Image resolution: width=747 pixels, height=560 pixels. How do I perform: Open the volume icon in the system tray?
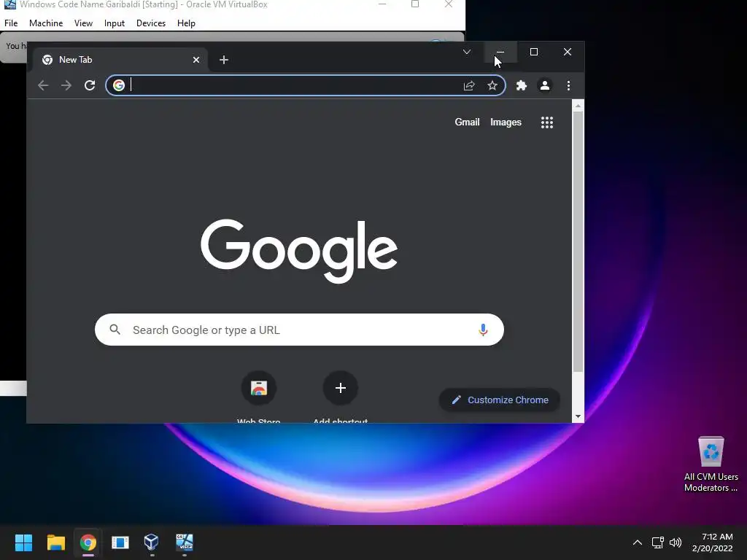[676, 542]
